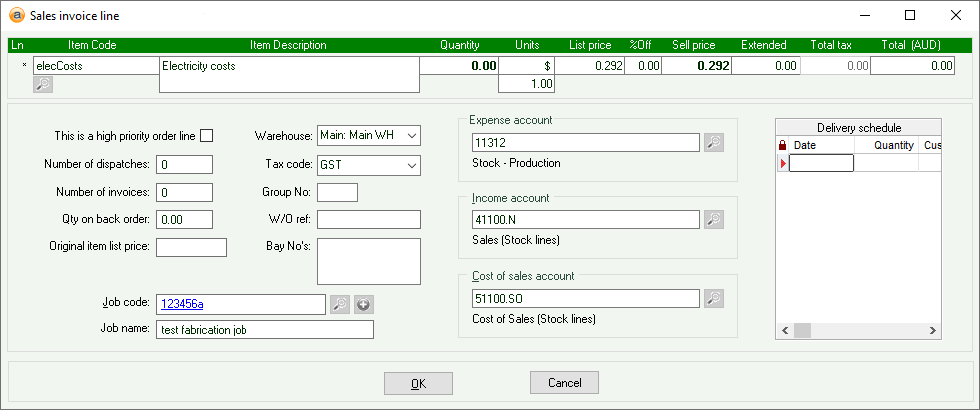Open the 123456a job code link
The width and height of the screenshot is (980, 410).
coord(182,304)
